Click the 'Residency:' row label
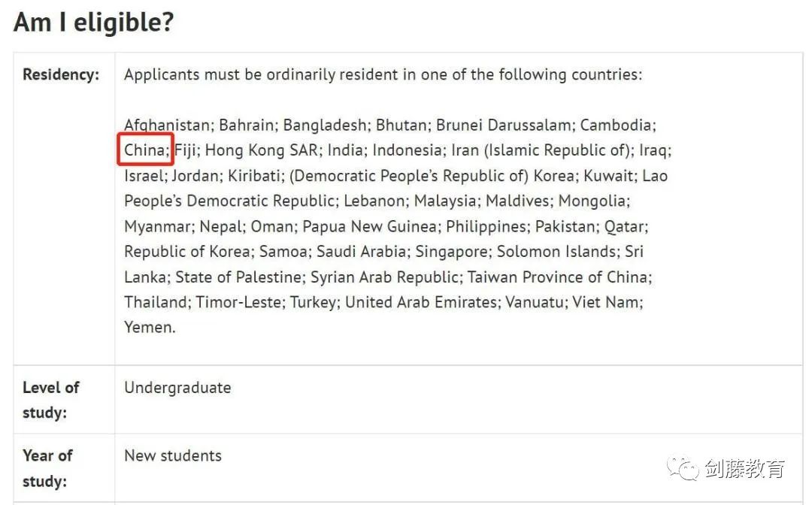Image resolution: width=812 pixels, height=505 pixels. 61,74
